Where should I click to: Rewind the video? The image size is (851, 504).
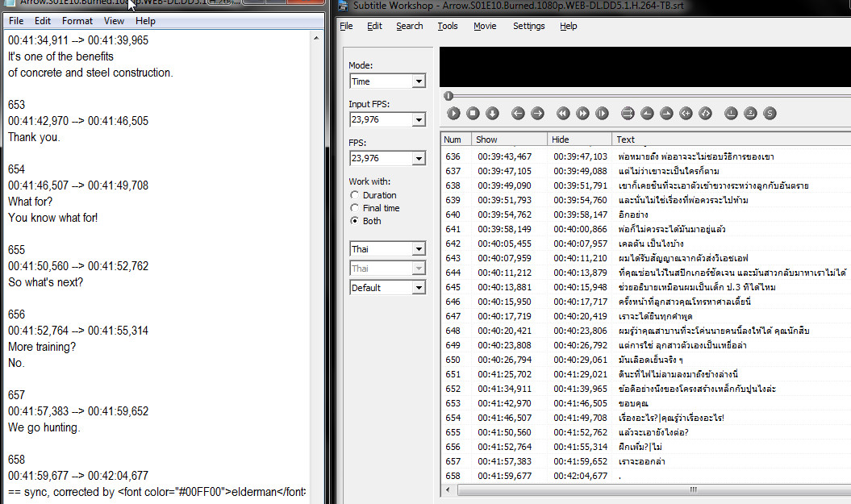563,114
